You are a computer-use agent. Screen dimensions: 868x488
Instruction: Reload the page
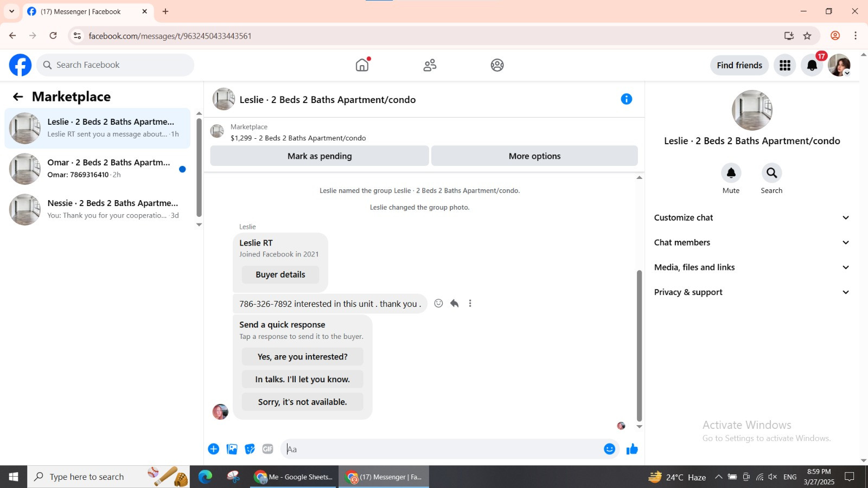[53, 36]
